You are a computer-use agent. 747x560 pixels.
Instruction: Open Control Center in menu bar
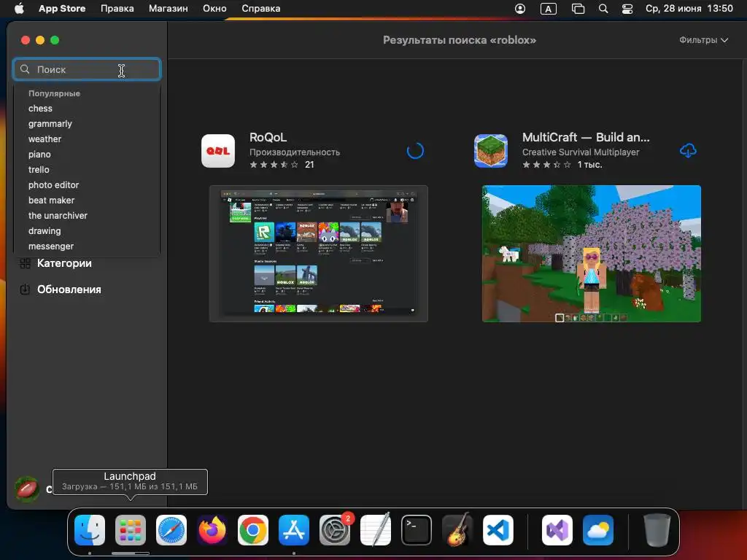627,9
